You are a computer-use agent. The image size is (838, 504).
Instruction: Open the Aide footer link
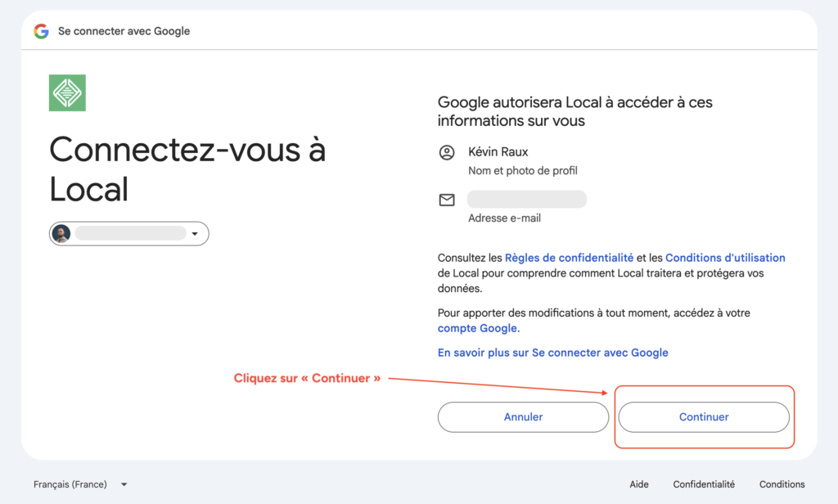click(639, 484)
